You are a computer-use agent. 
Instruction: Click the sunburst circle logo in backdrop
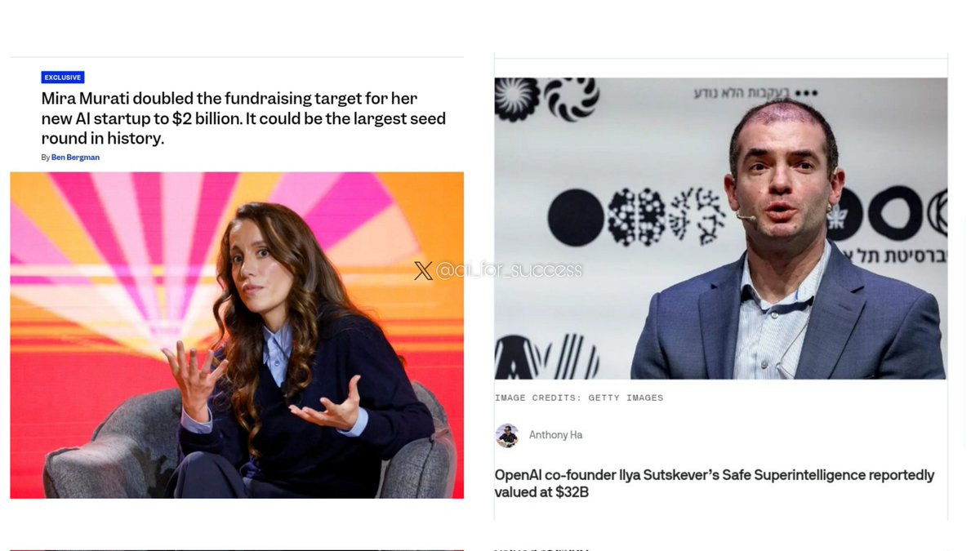click(x=517, y=100)
